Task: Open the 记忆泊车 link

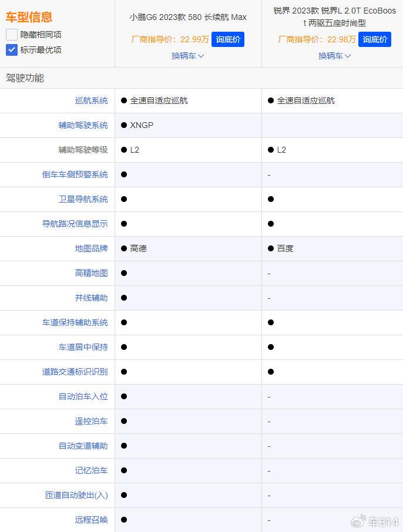Action: tap(91, 470)
